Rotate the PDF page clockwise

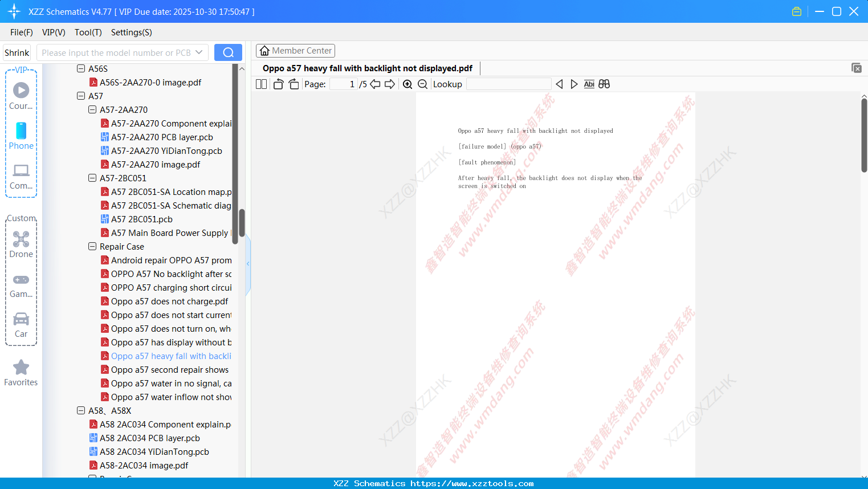click(x=294, y=84)
